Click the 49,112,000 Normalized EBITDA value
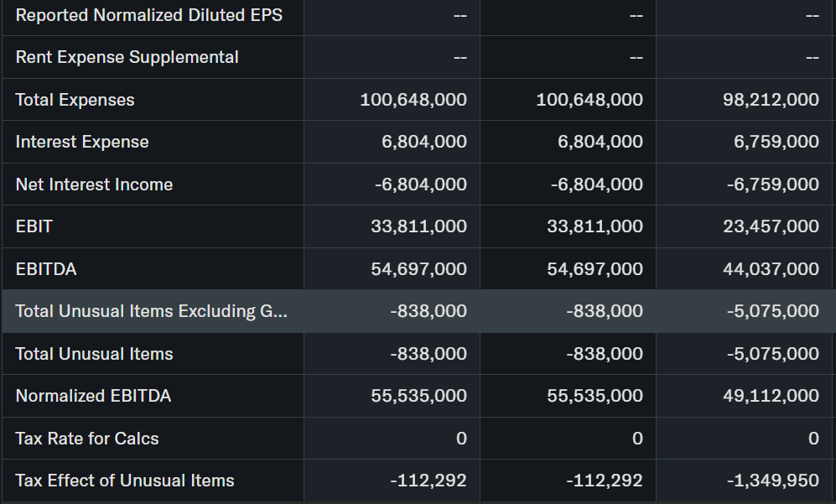 (771, 396)
